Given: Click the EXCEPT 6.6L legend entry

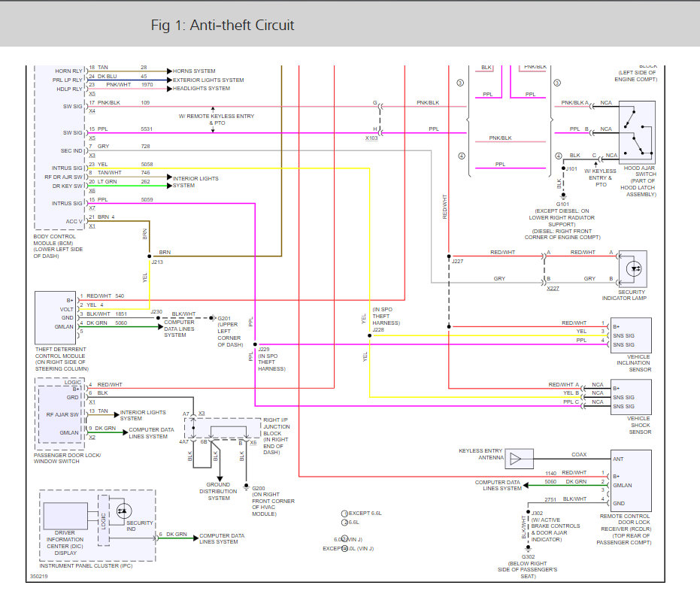Looking at the screenshot, I should (362, 514).
